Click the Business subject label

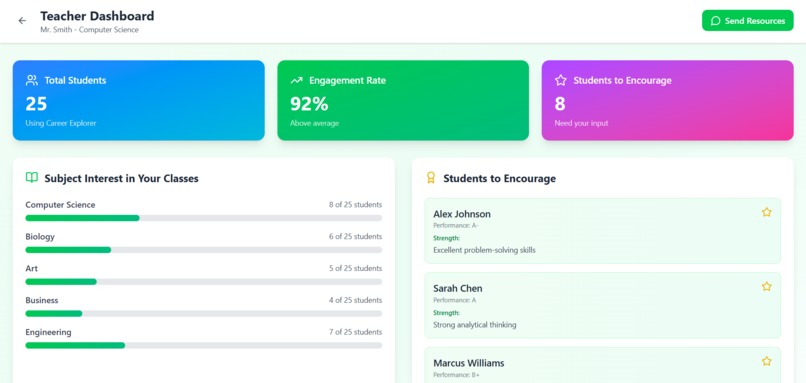(42, 300)
